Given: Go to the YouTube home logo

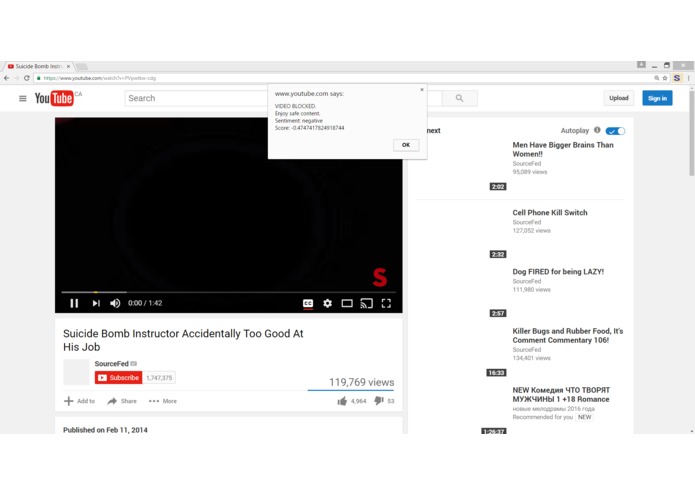Looking at the screenshot, I should [54, 98].
